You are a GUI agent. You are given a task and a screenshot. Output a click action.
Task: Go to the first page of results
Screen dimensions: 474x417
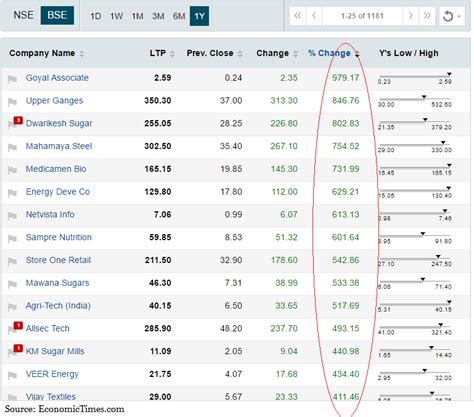(298, 16)
